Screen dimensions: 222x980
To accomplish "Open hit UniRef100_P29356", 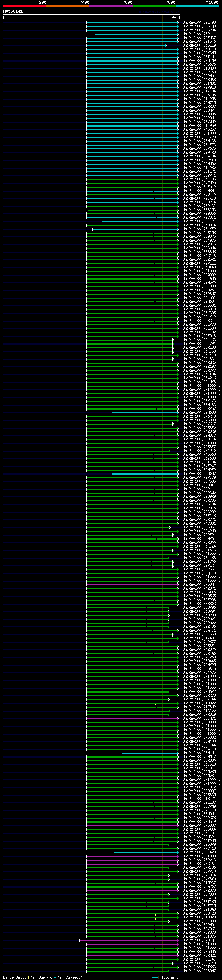I will 199,214.
